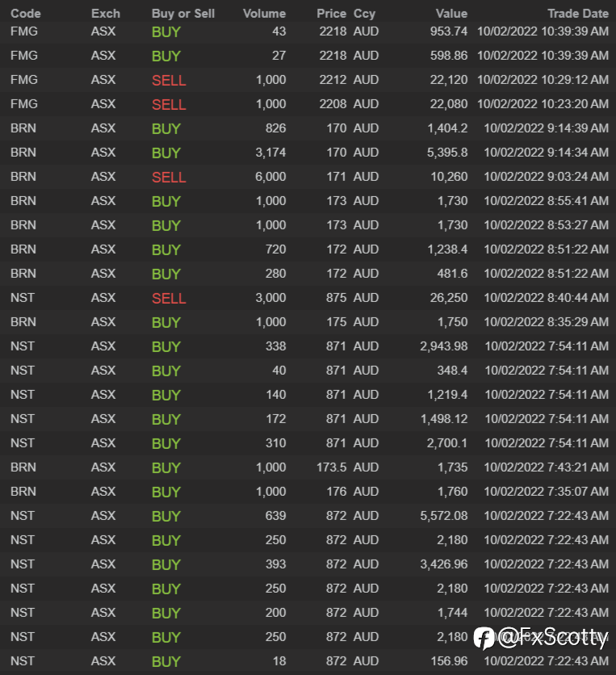Select the 2,943.98 value cell
Screen dimensions: 616x675
(444, 346)
